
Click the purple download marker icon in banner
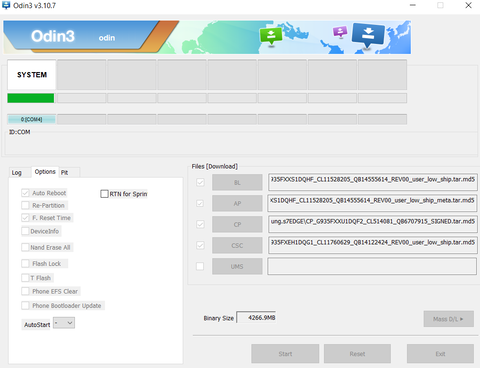340,32
